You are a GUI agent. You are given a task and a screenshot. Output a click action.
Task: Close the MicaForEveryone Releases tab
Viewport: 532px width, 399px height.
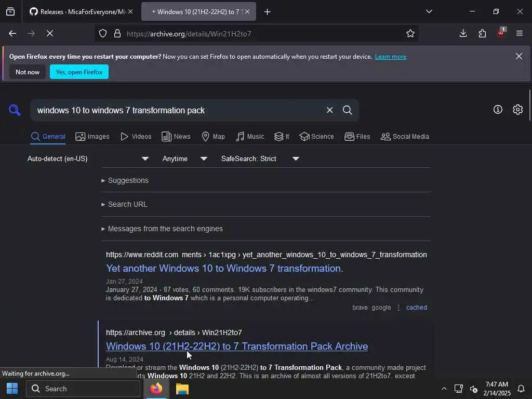(130, 11)
